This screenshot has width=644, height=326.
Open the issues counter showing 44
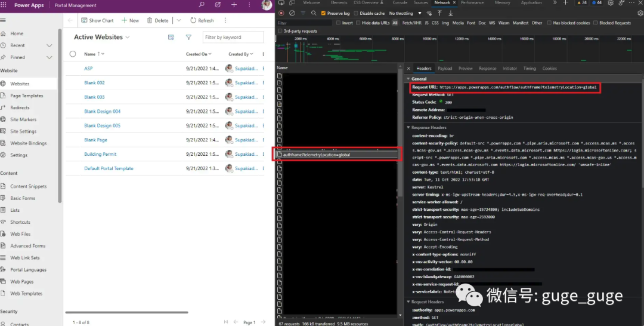coord(597,2)
